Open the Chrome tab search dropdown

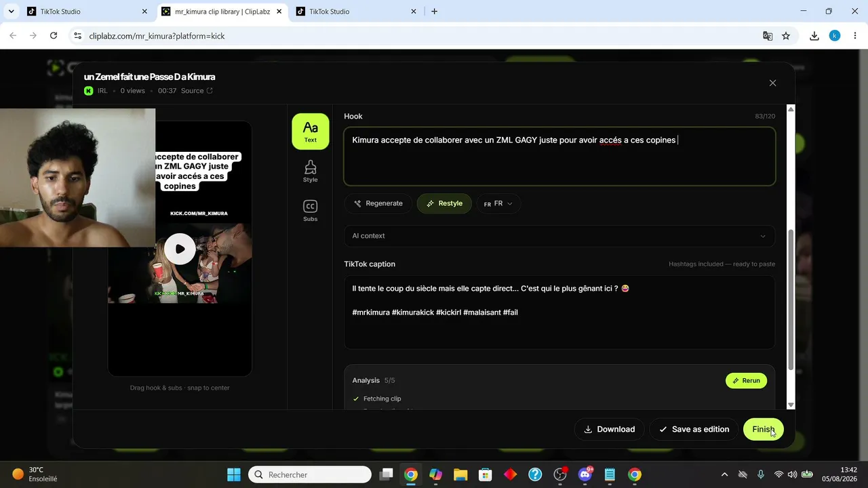click(x=11, y=12)
